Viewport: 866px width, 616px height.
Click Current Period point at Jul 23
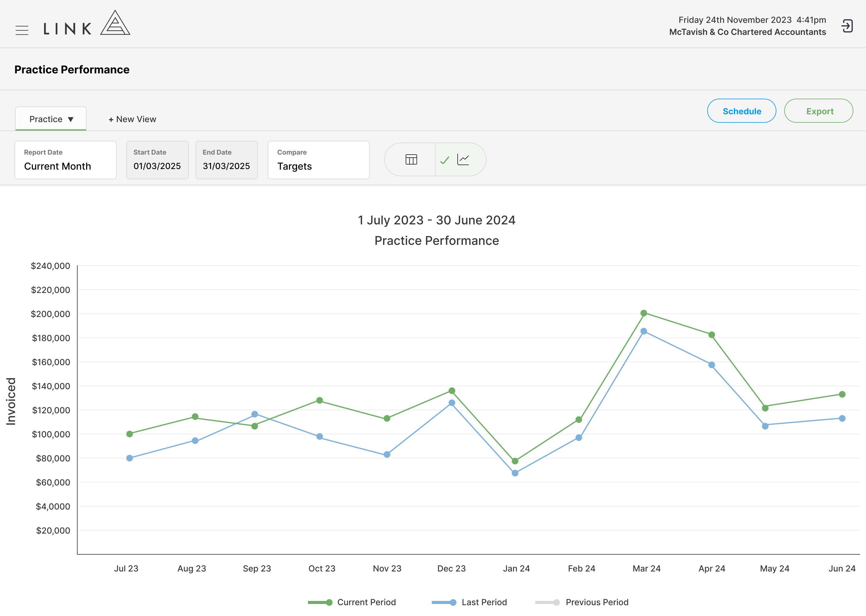click(x=130, y=434)
